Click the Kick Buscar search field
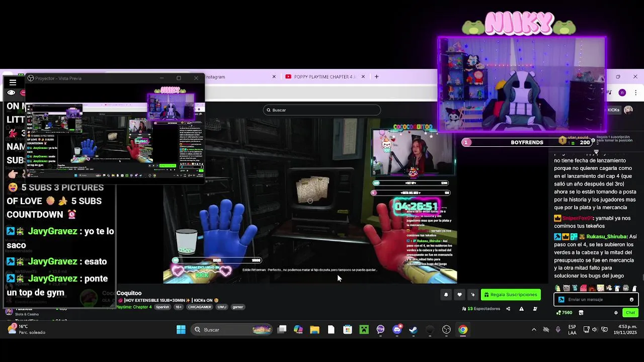The width and height of the screenshot is (644, 362). (x=322, y=110)
